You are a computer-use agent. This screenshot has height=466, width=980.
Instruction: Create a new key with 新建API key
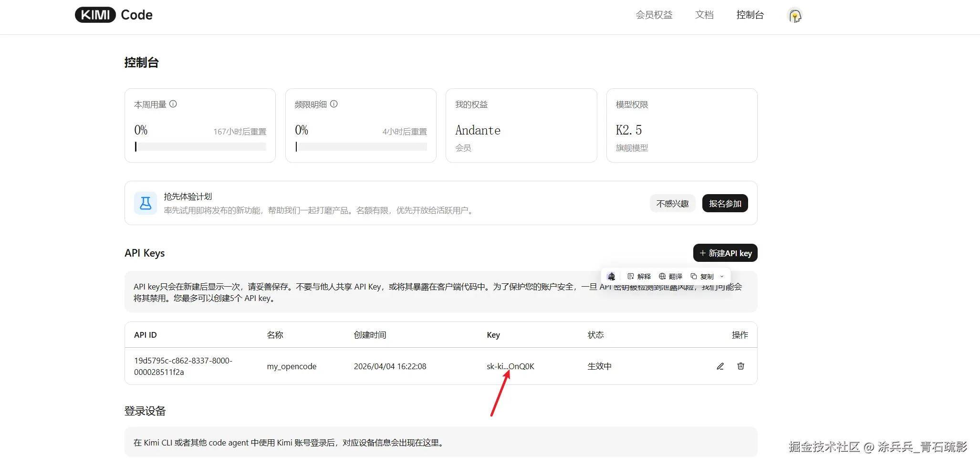point(725,253)
